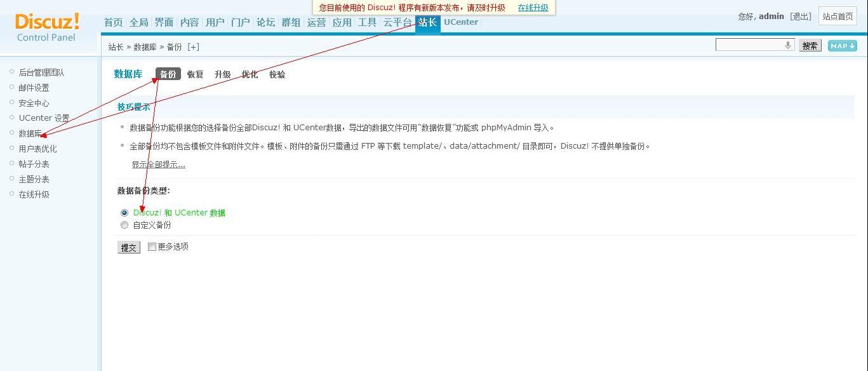
Task: Open 安全中心 from the sidebar
Action: (x=34, y=102)
